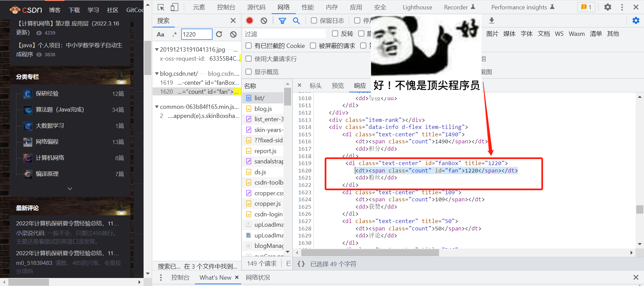The height and width of the screenshot is (286, 644).
Task: Enable 保留日志 checkbox
Action: 314,21
